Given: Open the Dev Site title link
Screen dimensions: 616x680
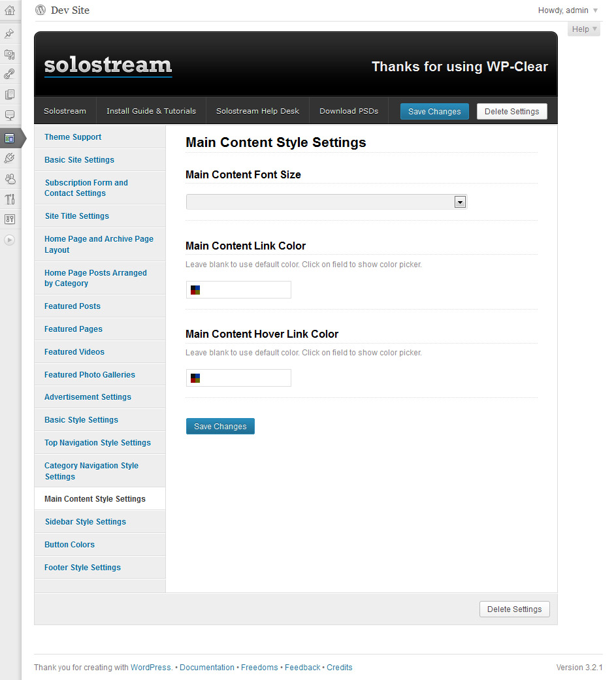Looking at the screenshot, I should pos(71,10).
